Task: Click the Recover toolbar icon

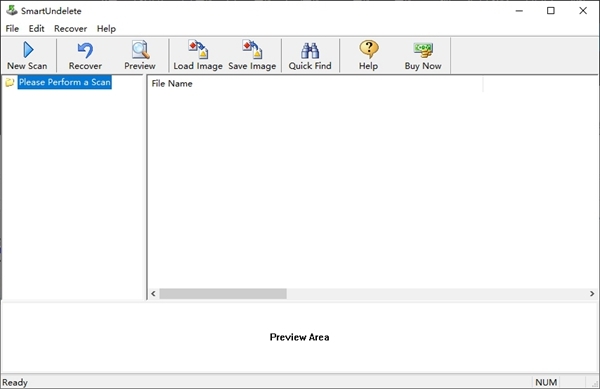Action: click(85, 50)
